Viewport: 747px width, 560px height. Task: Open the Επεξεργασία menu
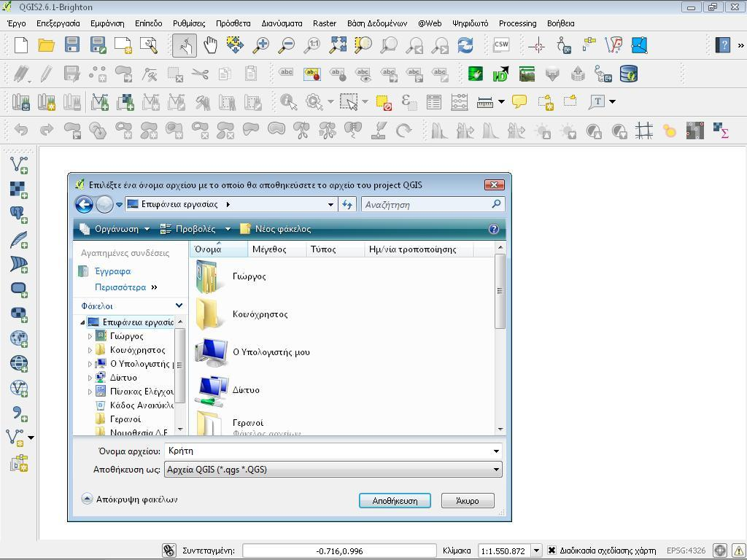[58, 23]
